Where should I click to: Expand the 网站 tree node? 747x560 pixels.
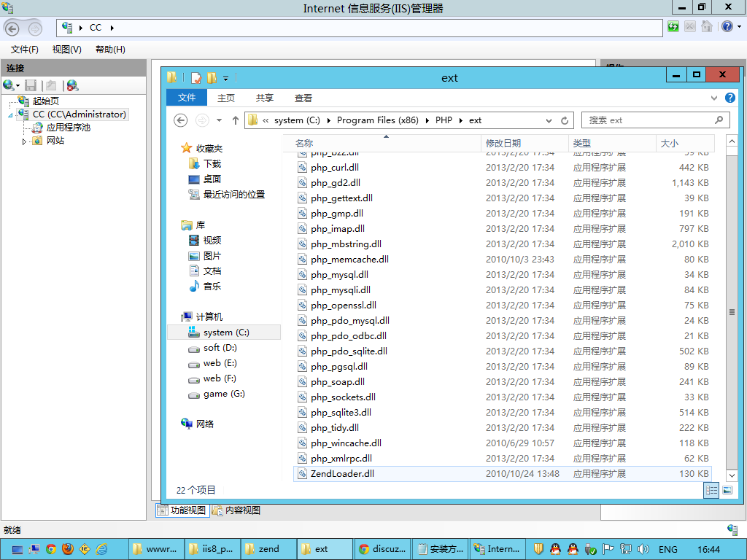pyautogui.click(x=24, y=141)
